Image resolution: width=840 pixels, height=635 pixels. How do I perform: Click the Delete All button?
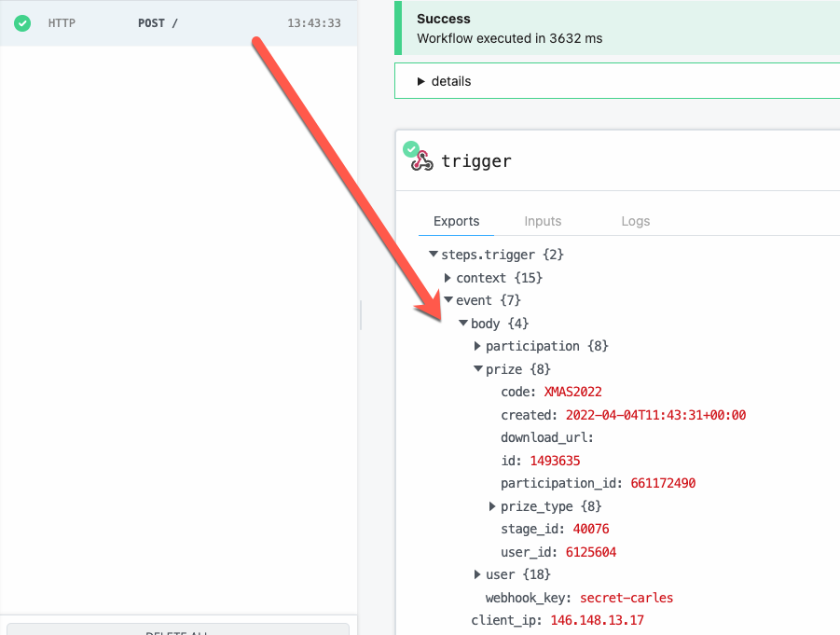point(177,630)
